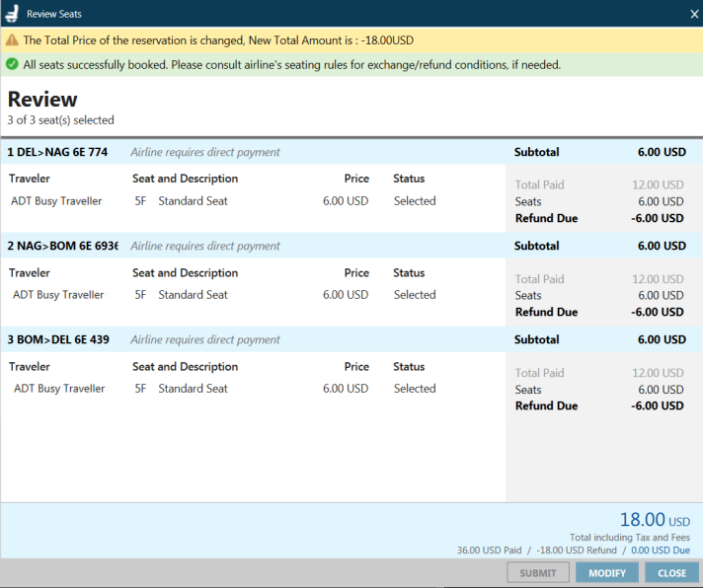Image resolution: width=703 pixels, height=588 pixels.
Task: Click the seats successfully booked message
Action: click(x=291, y=65)
